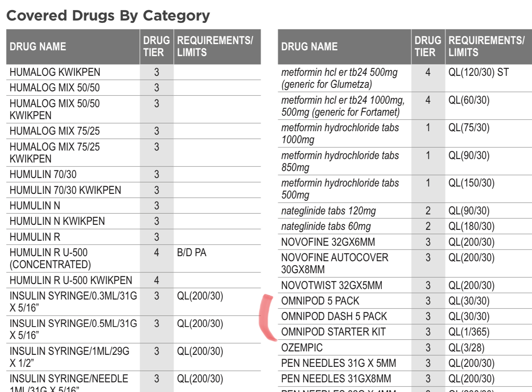Screen dimensions: 532x392
Task: Click the OZEMPIC drug name
Action: (x=302, y=347)
